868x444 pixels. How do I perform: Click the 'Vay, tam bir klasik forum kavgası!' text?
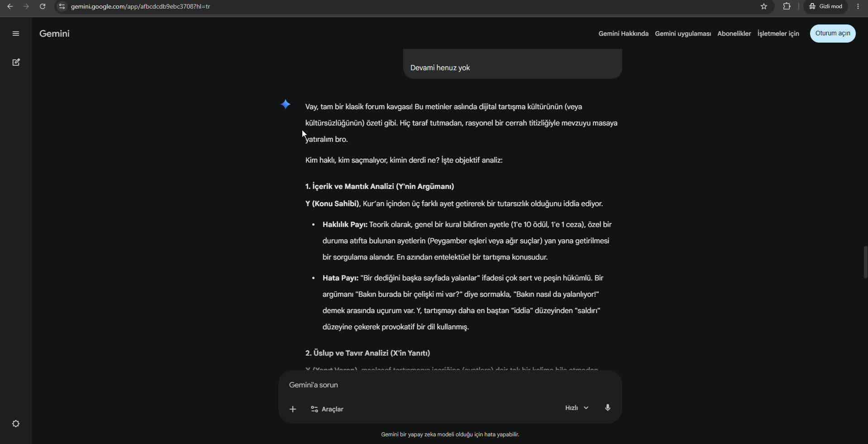359,106
